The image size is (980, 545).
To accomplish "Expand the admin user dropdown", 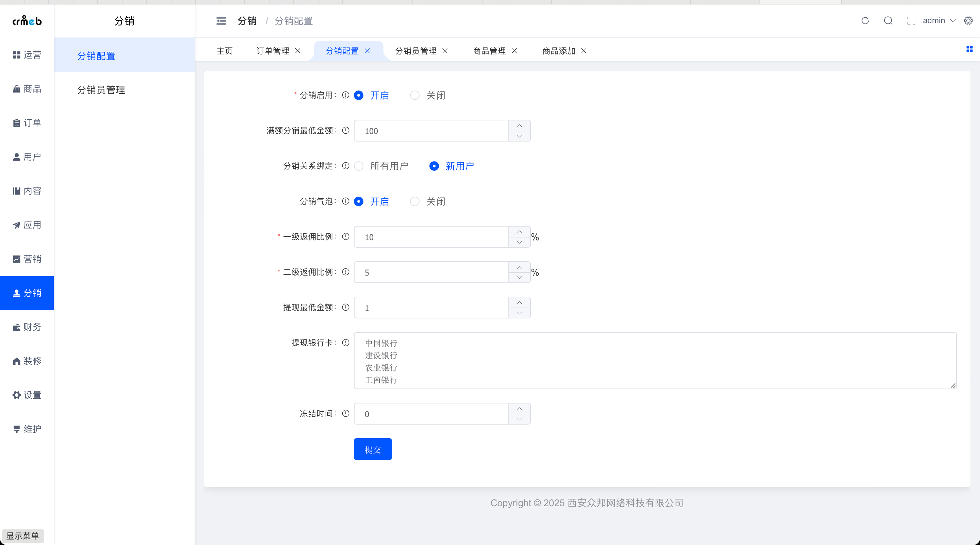I will [938, 20].
